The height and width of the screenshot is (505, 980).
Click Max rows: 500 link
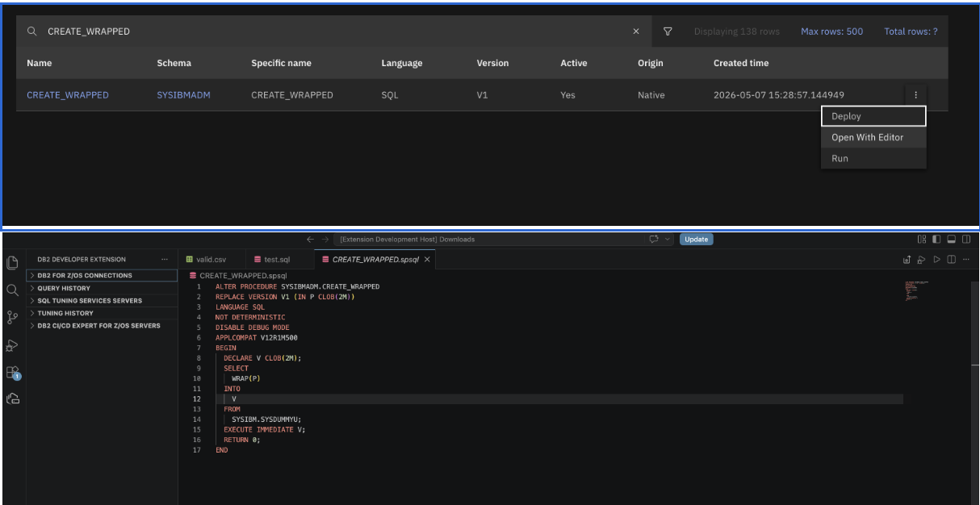click(831, 31)
